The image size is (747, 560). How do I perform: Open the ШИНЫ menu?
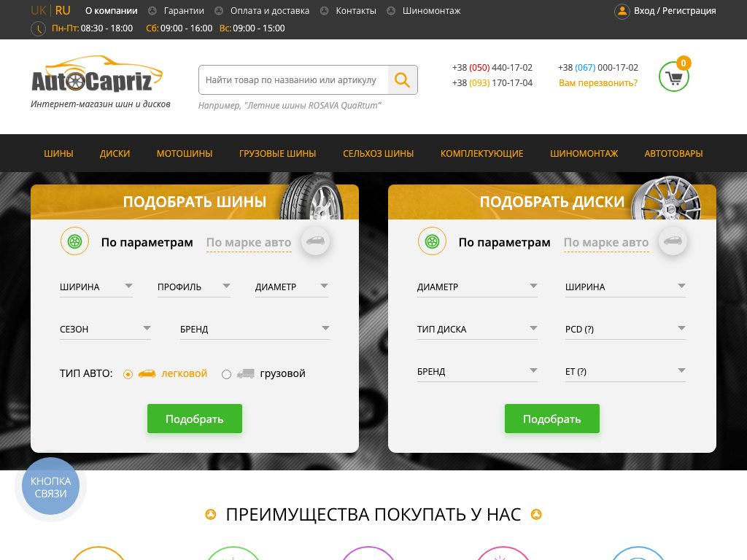58,153
